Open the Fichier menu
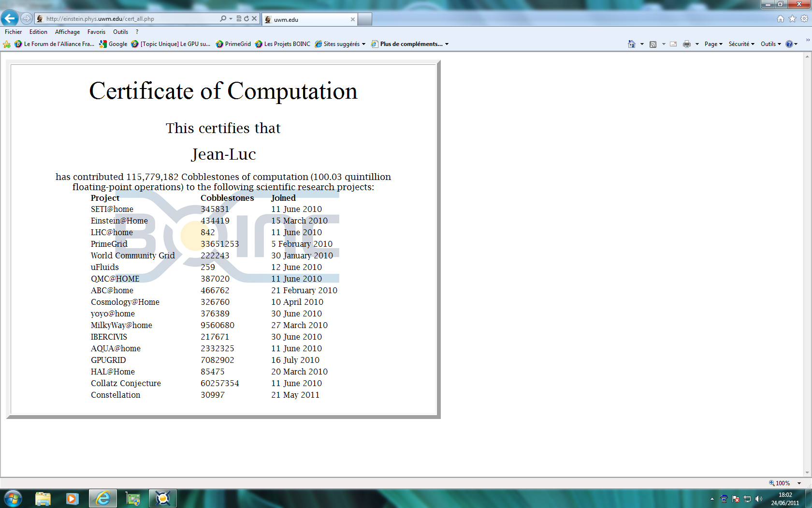Viewport: 812px width, 508px height. (14, 32)
